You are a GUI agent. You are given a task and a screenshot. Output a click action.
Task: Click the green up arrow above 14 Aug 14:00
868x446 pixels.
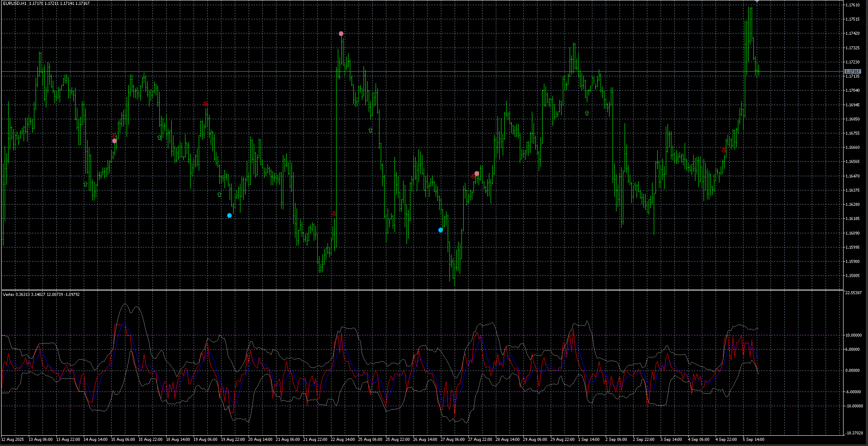85,184
